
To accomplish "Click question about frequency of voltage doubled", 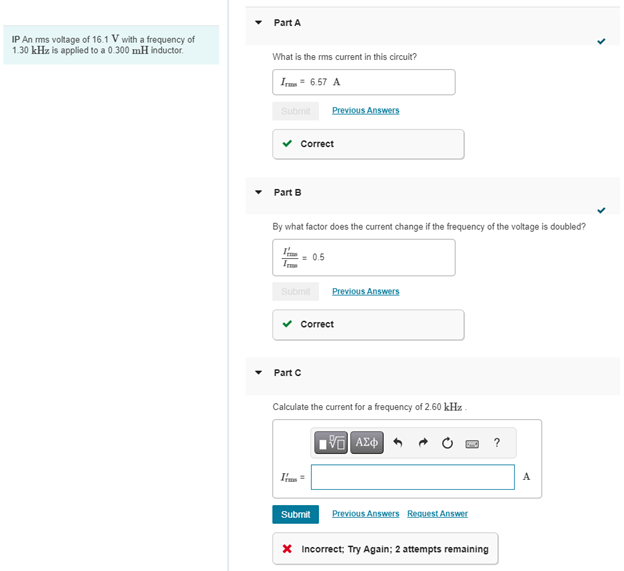I will click(429, 226).
